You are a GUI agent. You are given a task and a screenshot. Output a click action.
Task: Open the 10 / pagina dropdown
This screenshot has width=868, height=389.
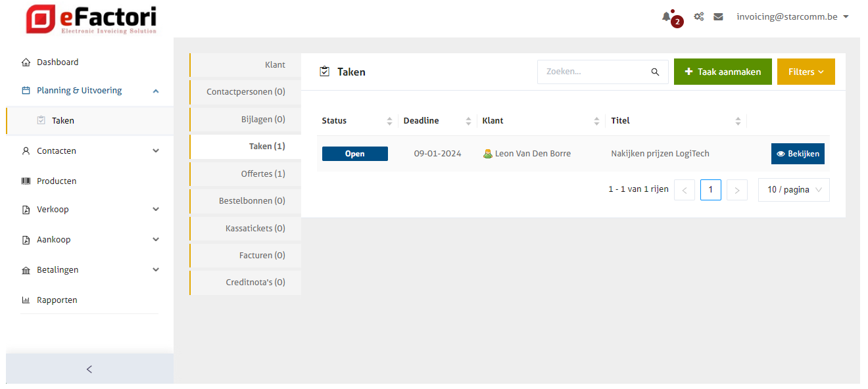pos(794,190)
